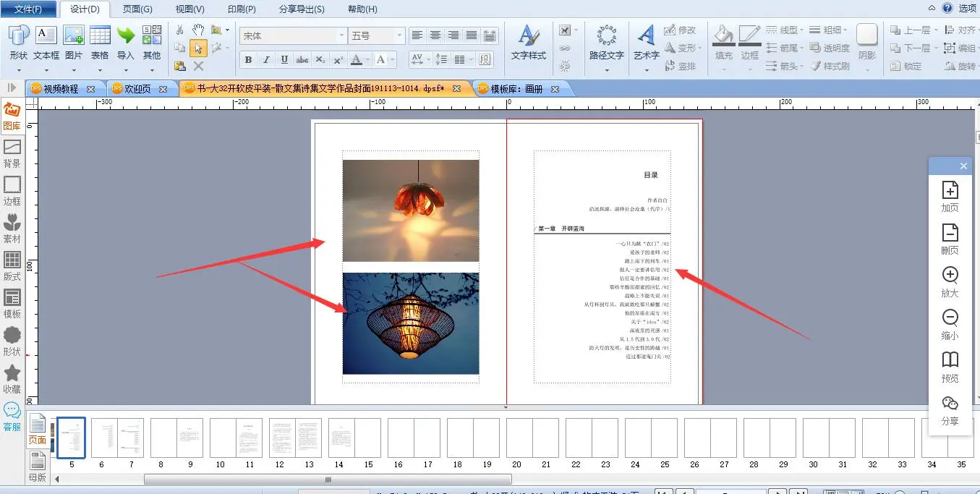The height and width of the screenshot is (494, 980).
Task: Add a page with 加页
Action: [x=950, y=196]
